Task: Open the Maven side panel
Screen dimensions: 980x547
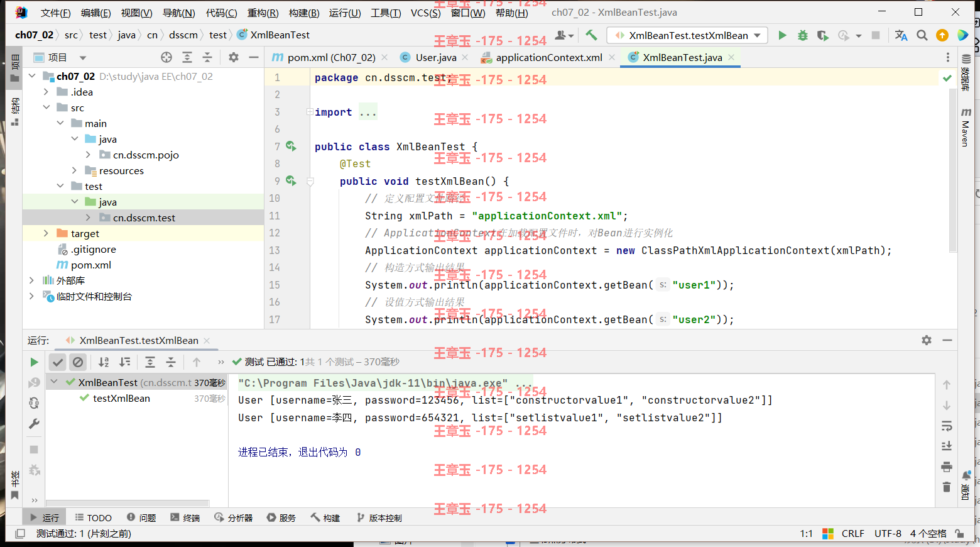Action: (x=966, y=128)
